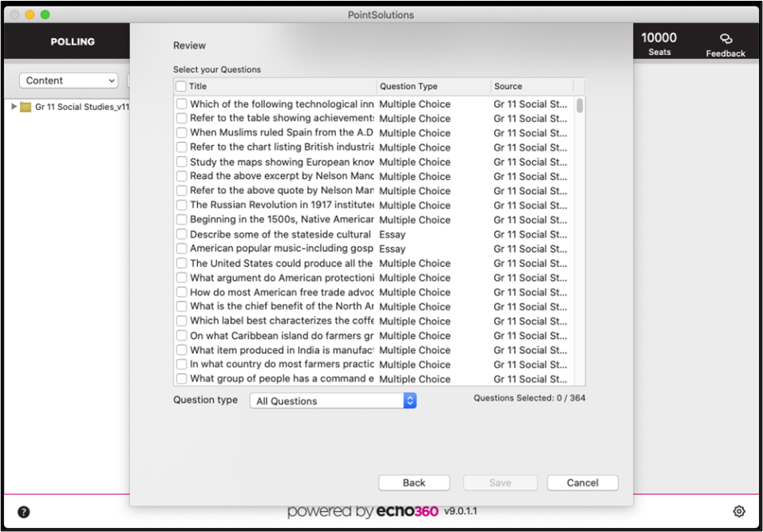Check 'What is the chief benefit' question
Screen dimensions: 763x532
coord(181,306)
